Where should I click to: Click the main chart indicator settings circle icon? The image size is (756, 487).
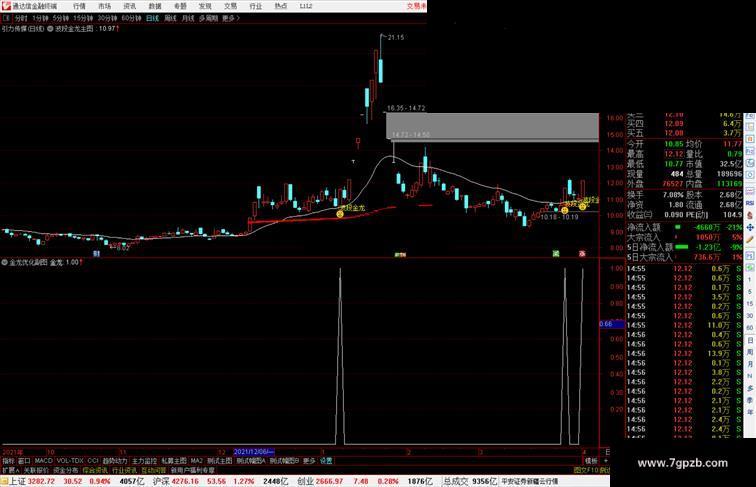coord(50,29)
